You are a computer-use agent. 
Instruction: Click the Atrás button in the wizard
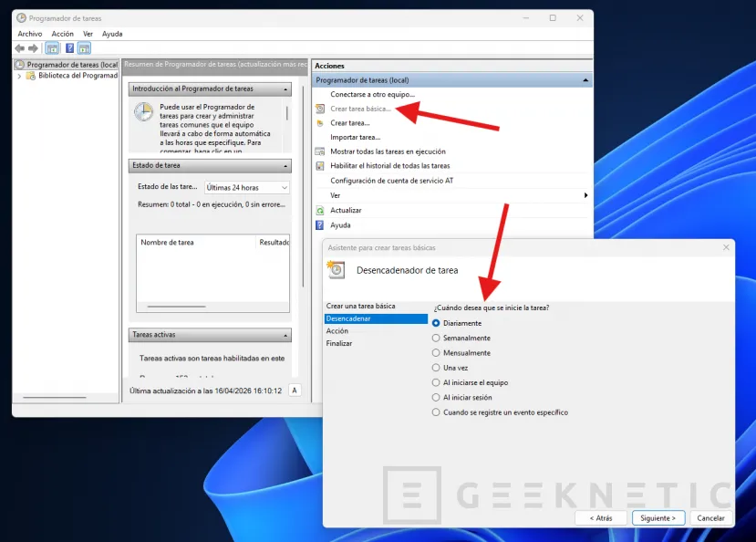point(601,518)
